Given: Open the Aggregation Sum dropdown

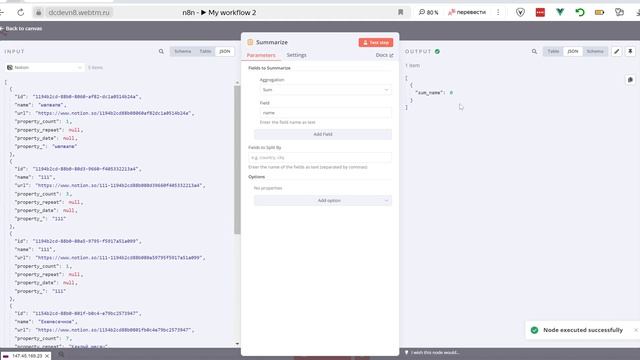Looking at the screenshot, I should tap(325, 90).
